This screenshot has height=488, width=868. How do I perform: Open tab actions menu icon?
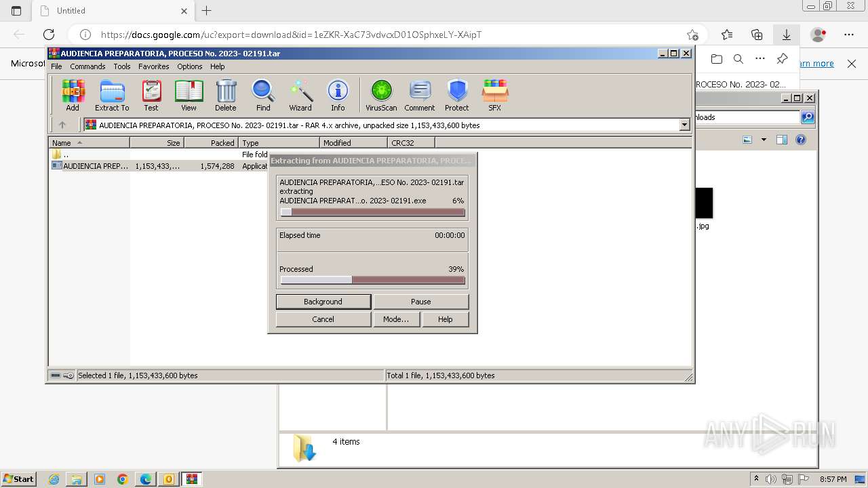tap(16, 11)
